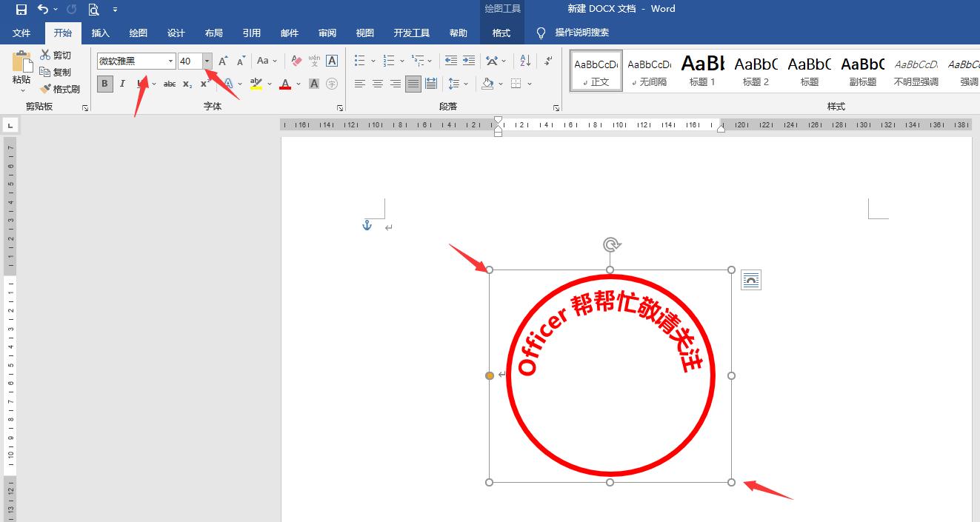Click the rotate handle above the shape
This screenshot has height=522, width=980.
click(610, 244)
